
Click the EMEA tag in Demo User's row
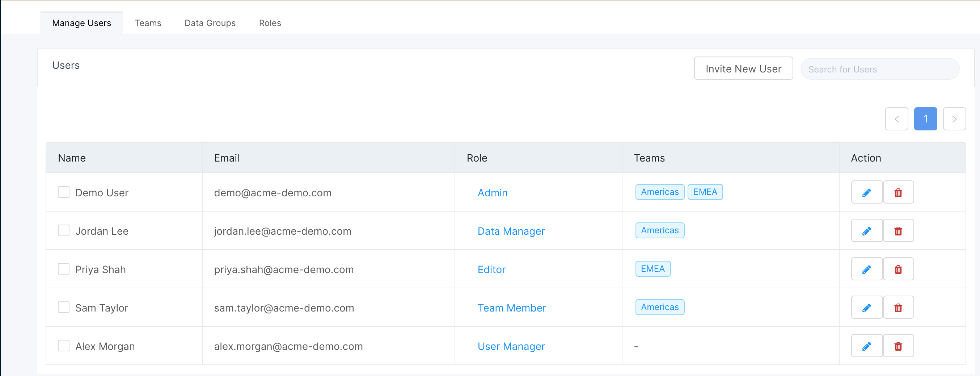pos(705,192)
